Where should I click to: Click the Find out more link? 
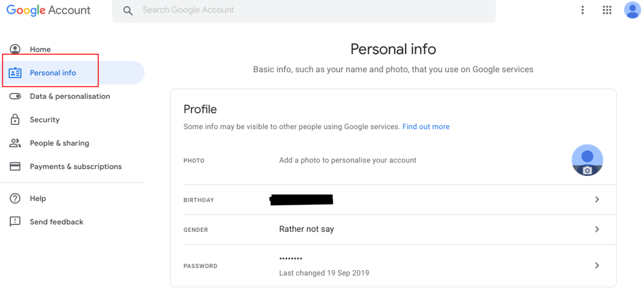point(425,126)
